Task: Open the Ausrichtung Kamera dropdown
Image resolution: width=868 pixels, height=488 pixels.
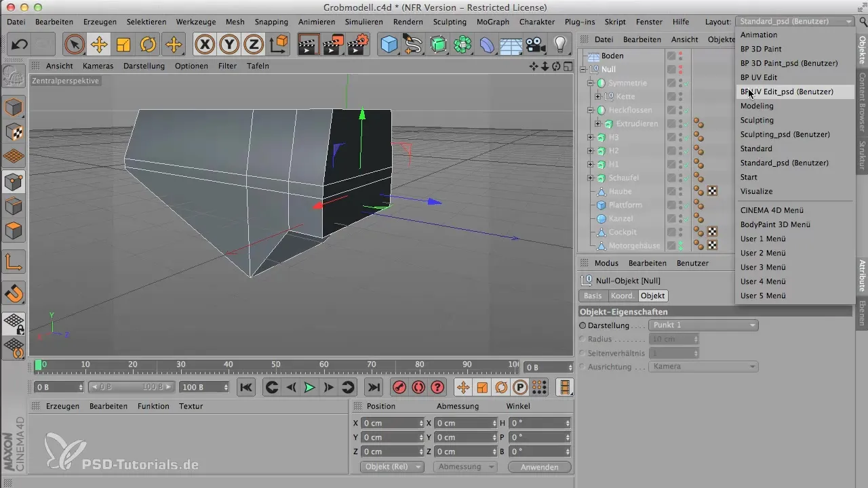Action: 704,367
